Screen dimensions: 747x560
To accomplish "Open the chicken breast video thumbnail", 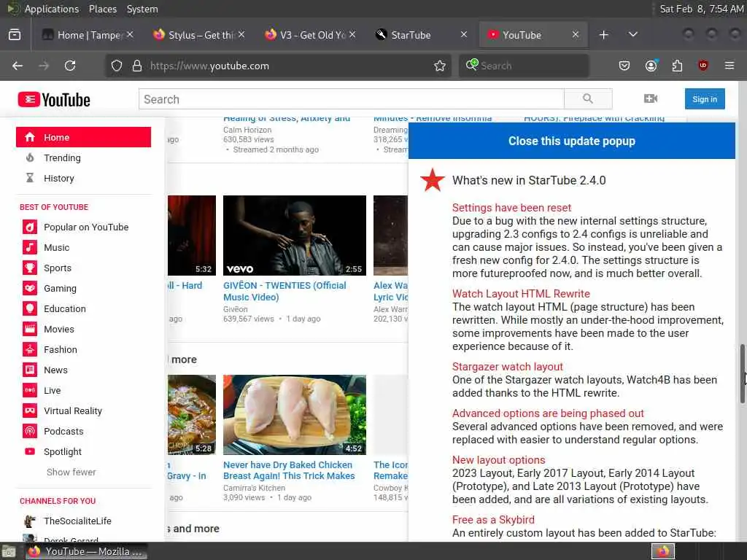I will (x=295, y=415).
